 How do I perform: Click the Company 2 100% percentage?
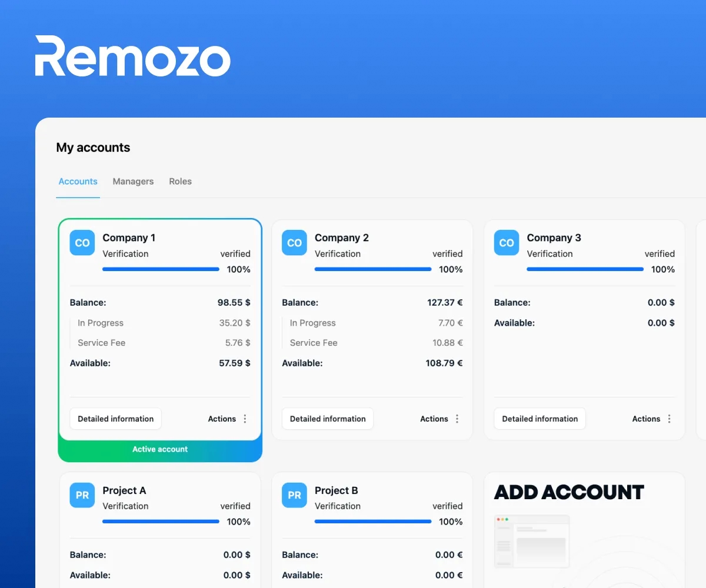coord(451,269)
